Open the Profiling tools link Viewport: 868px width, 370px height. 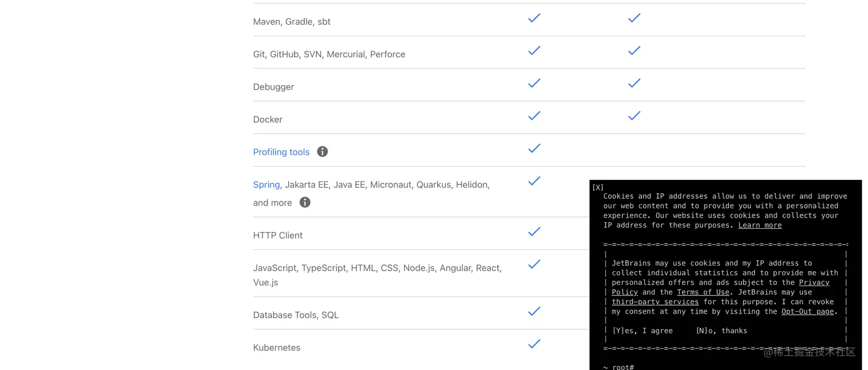(x=281, y=152)
